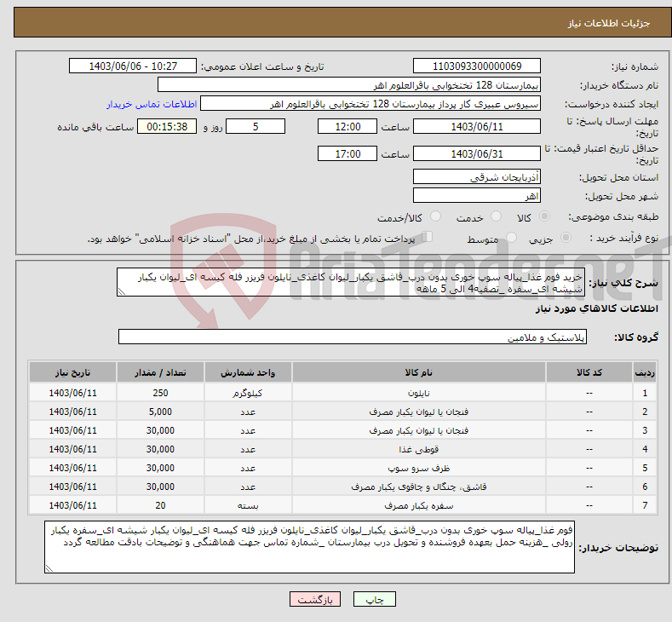The image size is (672, 622).
Task: Click the announcement date field 1403/06/06 - 10:27
Action: tap(132, 66)
